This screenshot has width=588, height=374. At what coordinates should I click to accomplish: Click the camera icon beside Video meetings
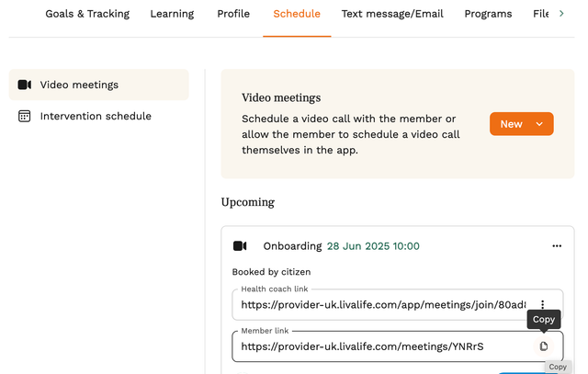pyautogui.click(x=25, y=85)
